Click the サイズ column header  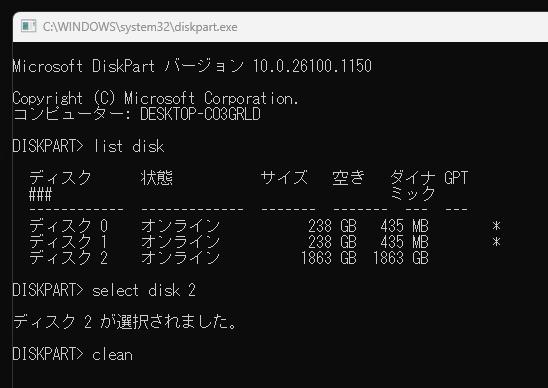(284, 178)
